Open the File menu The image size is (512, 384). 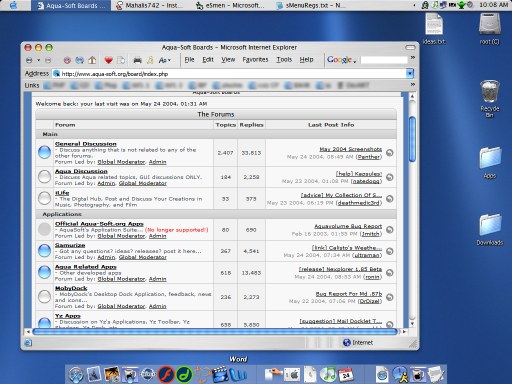pos(189,60)
